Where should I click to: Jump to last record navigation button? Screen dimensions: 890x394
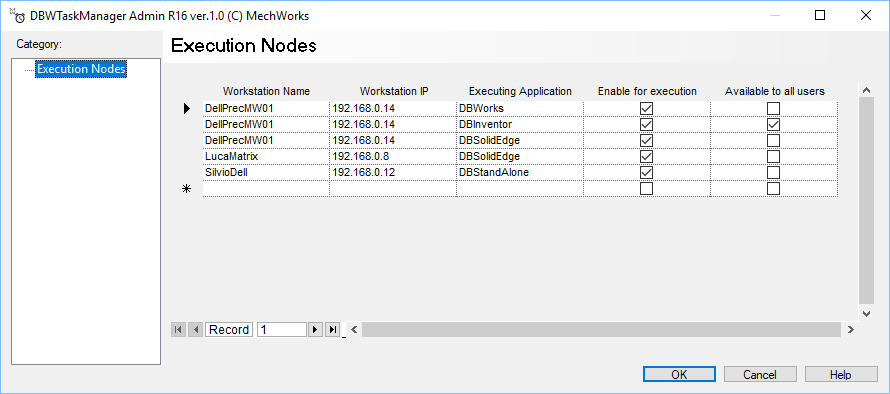[332, 329]
